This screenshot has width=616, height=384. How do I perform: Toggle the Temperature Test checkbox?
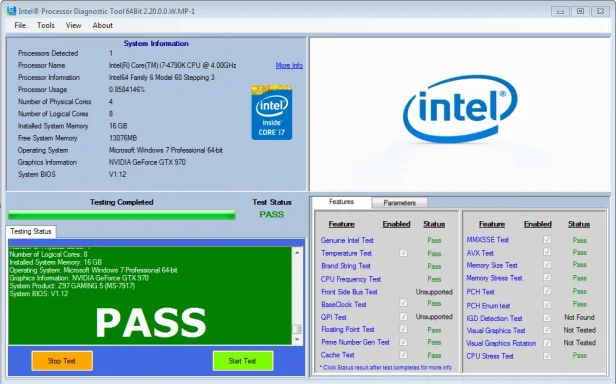(x=403, y=253)
